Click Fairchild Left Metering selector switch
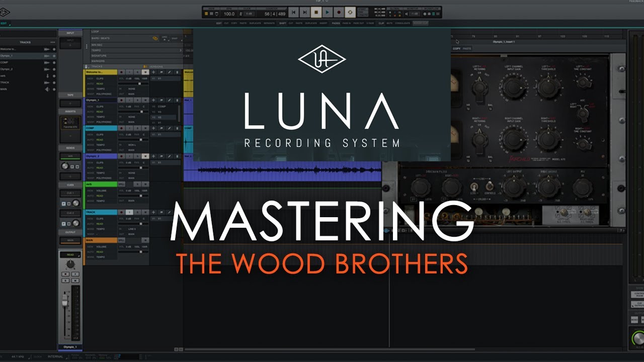The height and width of the screenshot is (362, 644). pos(479,88)
